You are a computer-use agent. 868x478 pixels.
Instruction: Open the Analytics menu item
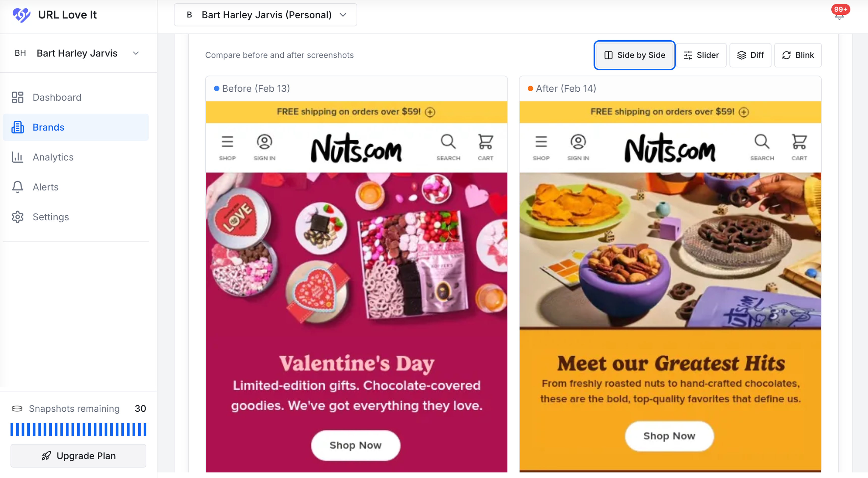(x=53, y=157)
